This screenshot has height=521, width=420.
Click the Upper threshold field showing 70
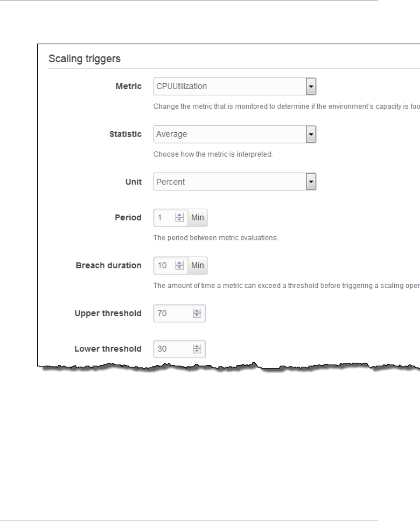tap(179, 313)
